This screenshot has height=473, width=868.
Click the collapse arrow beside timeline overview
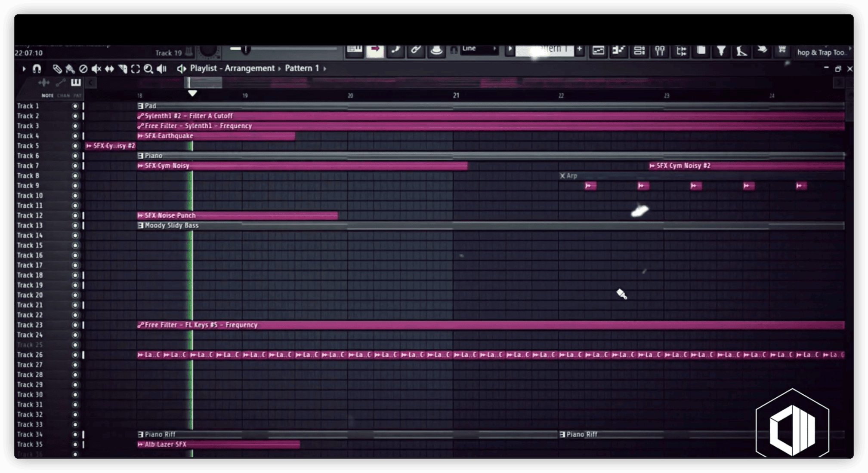point(91,83)
